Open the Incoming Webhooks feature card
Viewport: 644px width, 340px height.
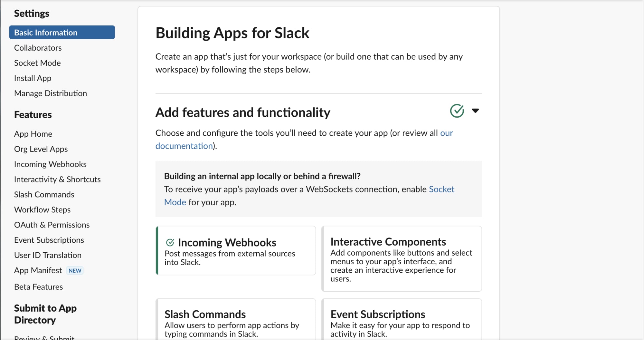[236, 251]
